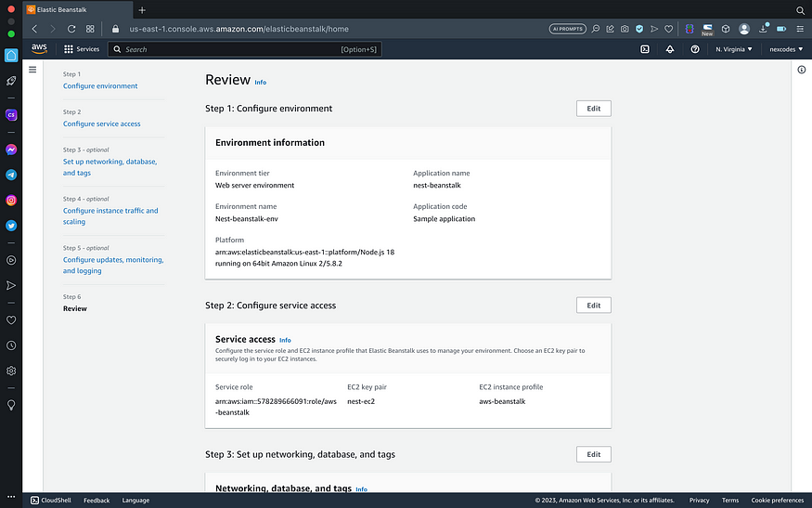Click the ad blocker shield icon
Viewport: 812px width, 508px height.
click(639, 29)
